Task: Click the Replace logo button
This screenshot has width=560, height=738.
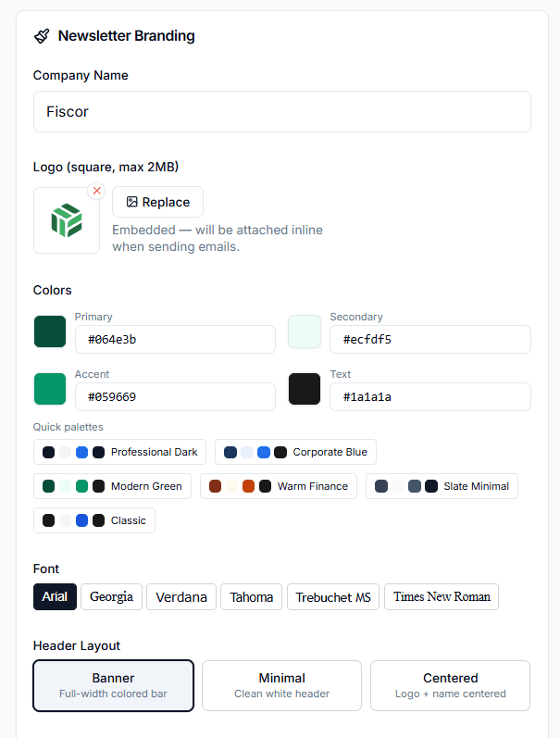Action: coord(157,202)
